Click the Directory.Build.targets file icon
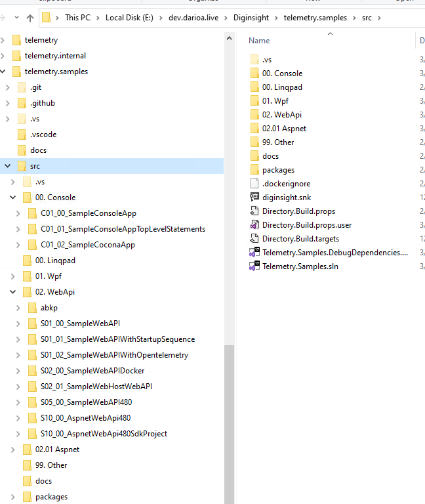425x504 pixels. pyautogui.click(x=255, y=239)
